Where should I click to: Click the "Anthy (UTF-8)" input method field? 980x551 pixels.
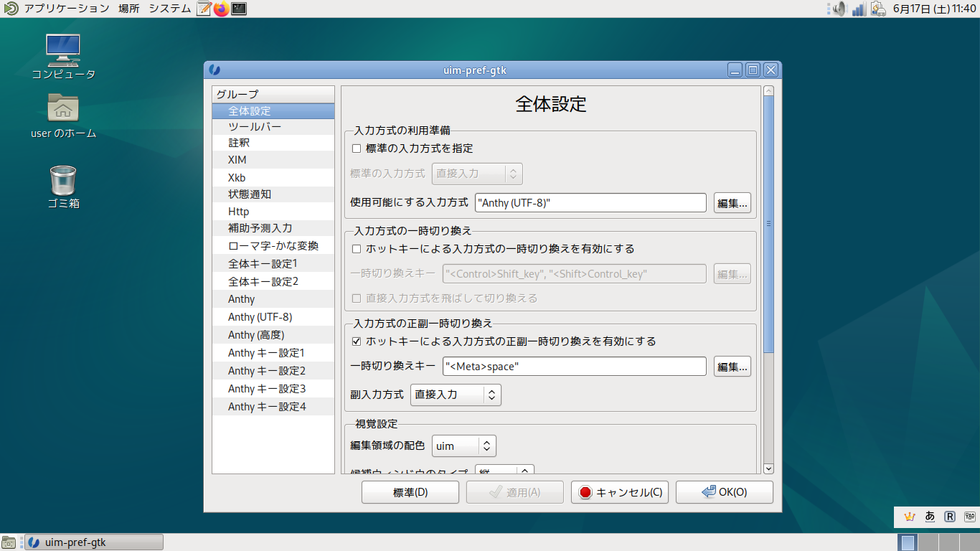coord(590,203)
